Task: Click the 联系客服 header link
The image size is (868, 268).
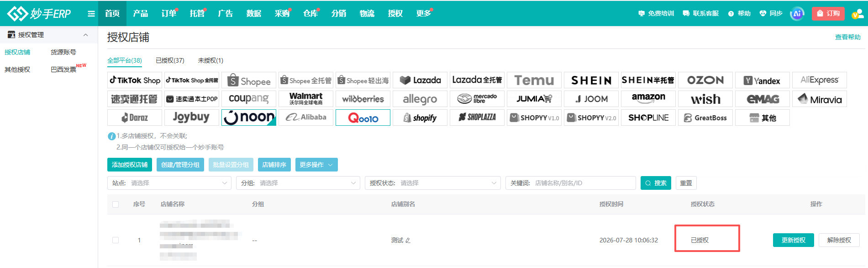Action: [x=701, y=13]
